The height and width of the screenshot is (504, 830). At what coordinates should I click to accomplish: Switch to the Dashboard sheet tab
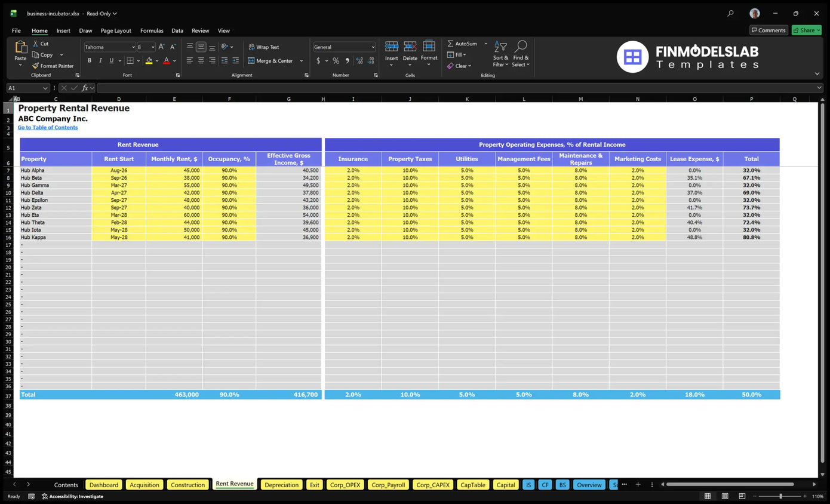point(104,485)
